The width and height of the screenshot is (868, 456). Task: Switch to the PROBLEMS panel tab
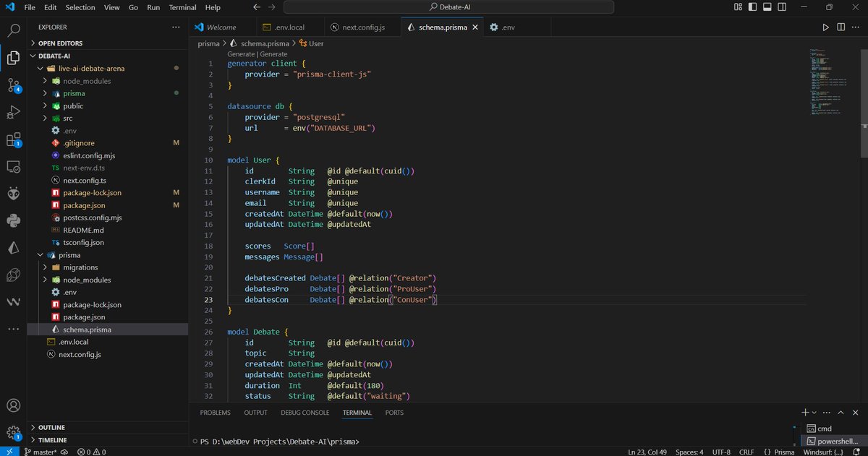click(x=216, y=413)
